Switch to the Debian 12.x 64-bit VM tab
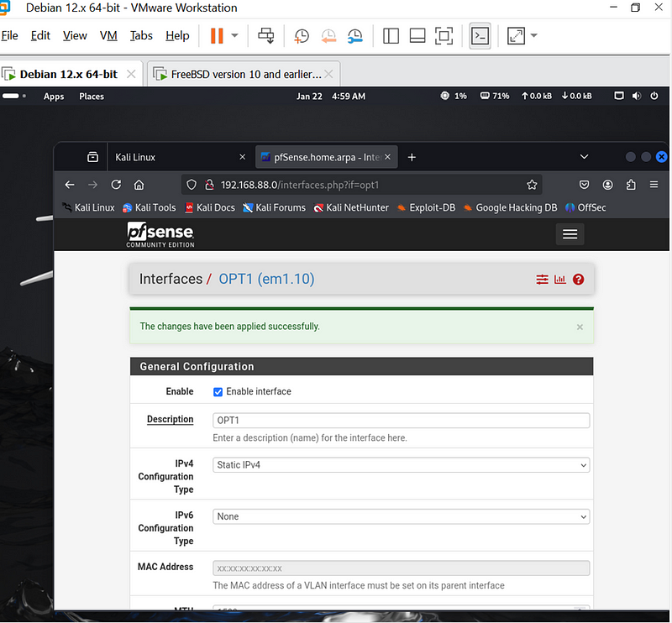The width and height of the screenshot is (672, 623). (x=69, y=75)
